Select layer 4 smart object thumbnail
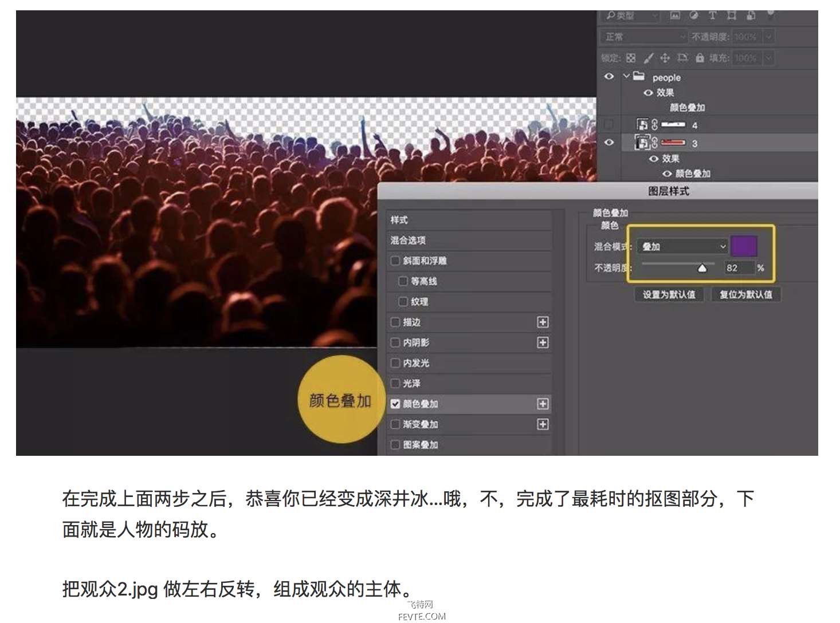 tap(642, 124)
